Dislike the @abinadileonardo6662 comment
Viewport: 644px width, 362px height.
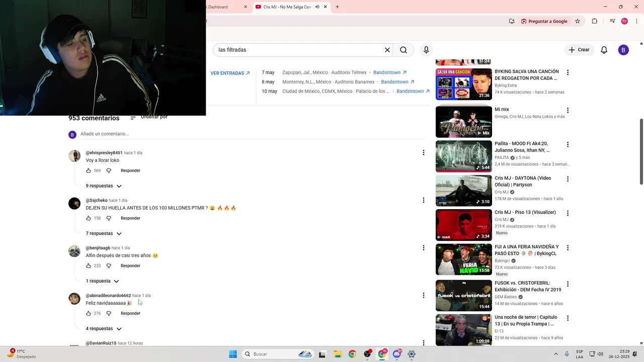coord(109,313)
